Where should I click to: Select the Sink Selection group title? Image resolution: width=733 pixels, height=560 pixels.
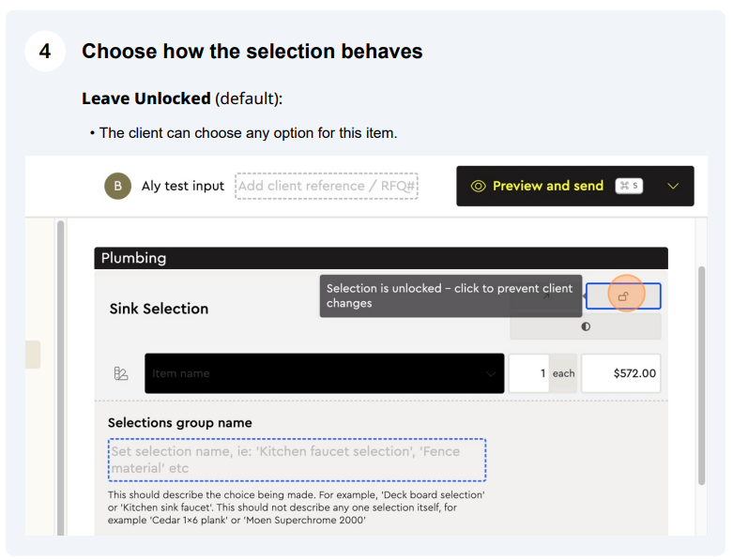[159, 309]
